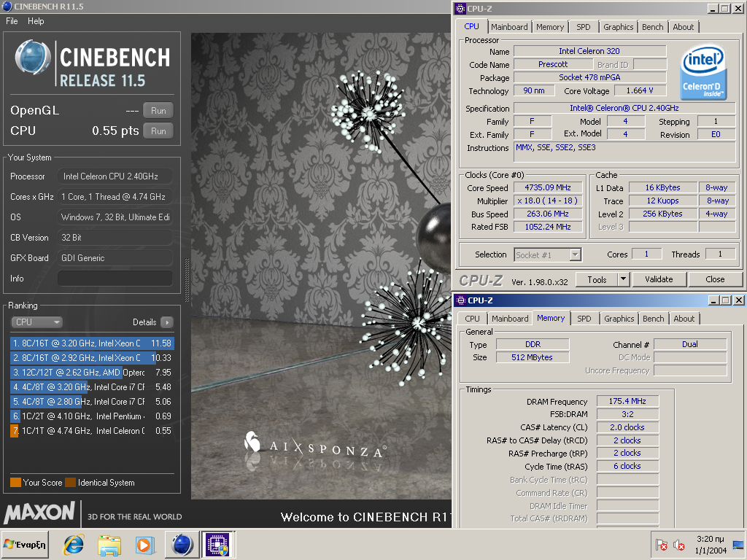Screen dimensions: 747x560
Task: Click the Your Score orange legend swatch
Action: (16, 483)
